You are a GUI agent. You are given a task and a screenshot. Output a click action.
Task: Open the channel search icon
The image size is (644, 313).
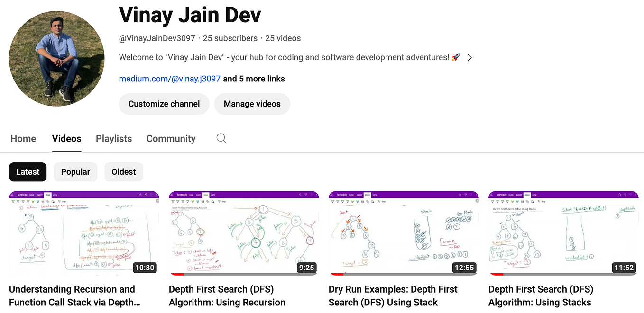click(221, 138)
